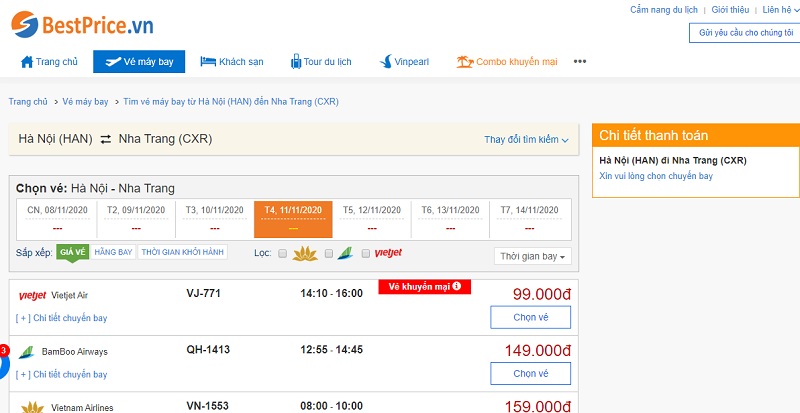Tick the Vietjet filter checkbox
800x413 pixels.
pyautogui.click(x=365, y=253)
